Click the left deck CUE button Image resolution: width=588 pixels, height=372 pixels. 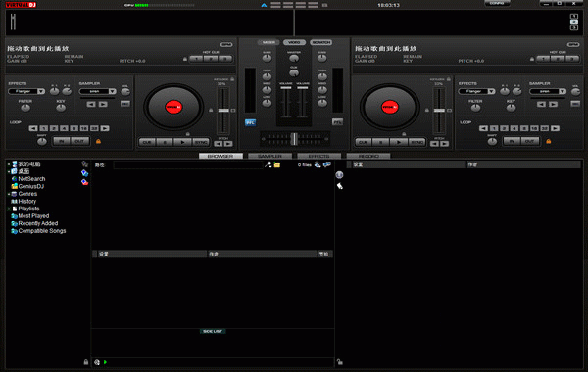[147, 142]
